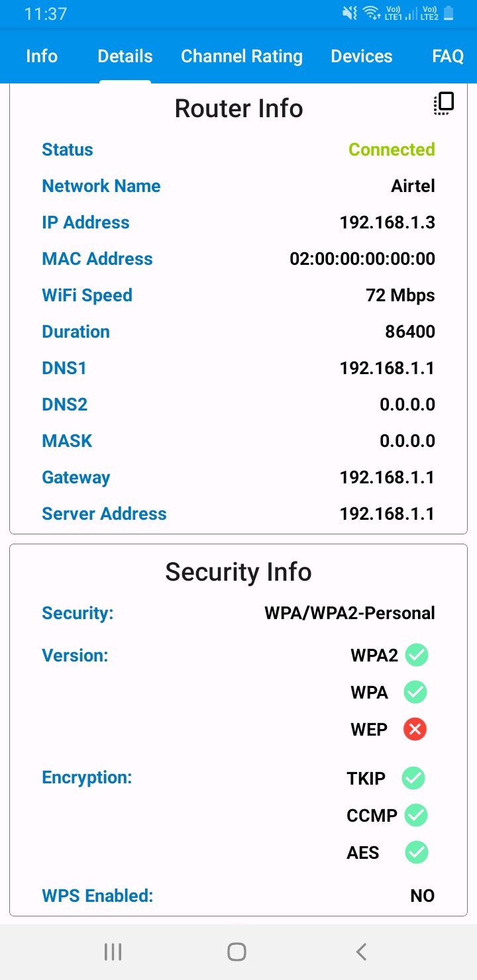Tap the Connected status text
The height and width of the screenshot is (980, 477).
click(x=392, y=150)
